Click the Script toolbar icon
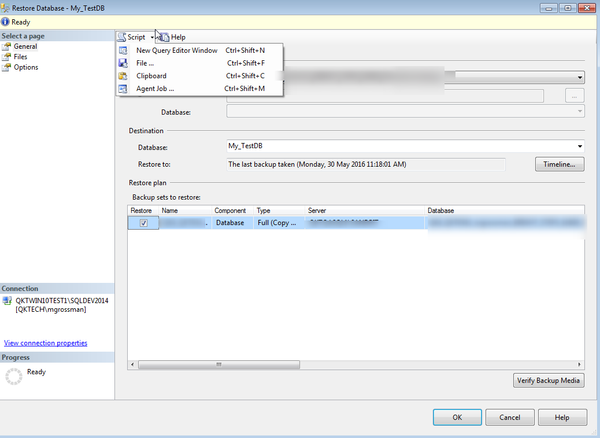This screenshot has width=600, height=438. coord(122,37)
